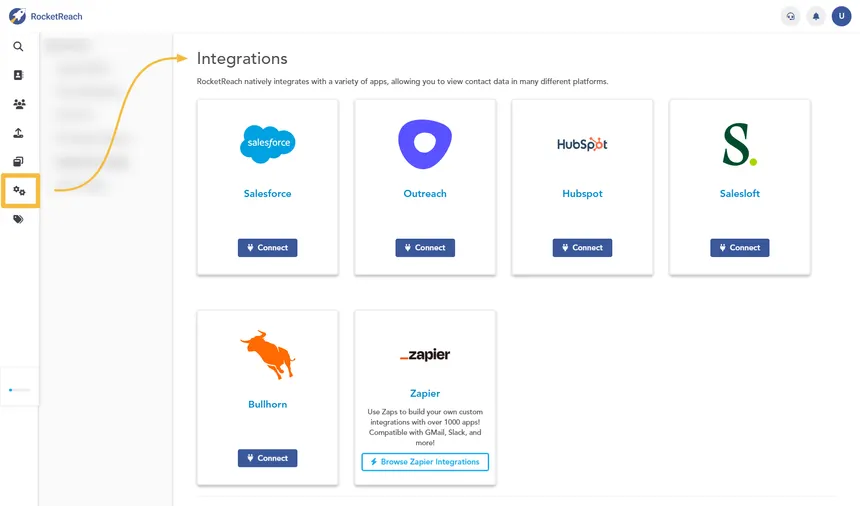Viewport: 860px width, 506px height.
Task: Open the people group icon in sidebar
Action: click(x=19, y=104)
